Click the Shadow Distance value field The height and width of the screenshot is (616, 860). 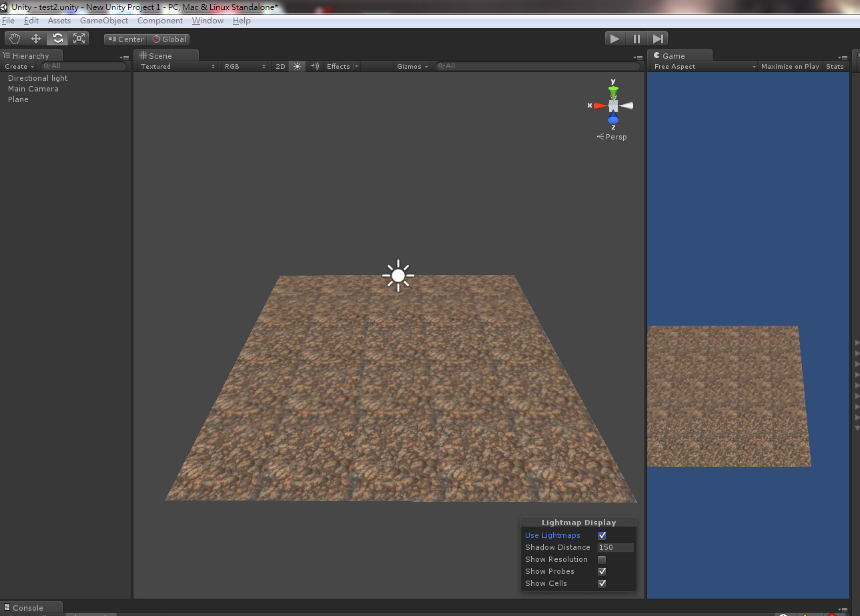(x=615, y=547)
